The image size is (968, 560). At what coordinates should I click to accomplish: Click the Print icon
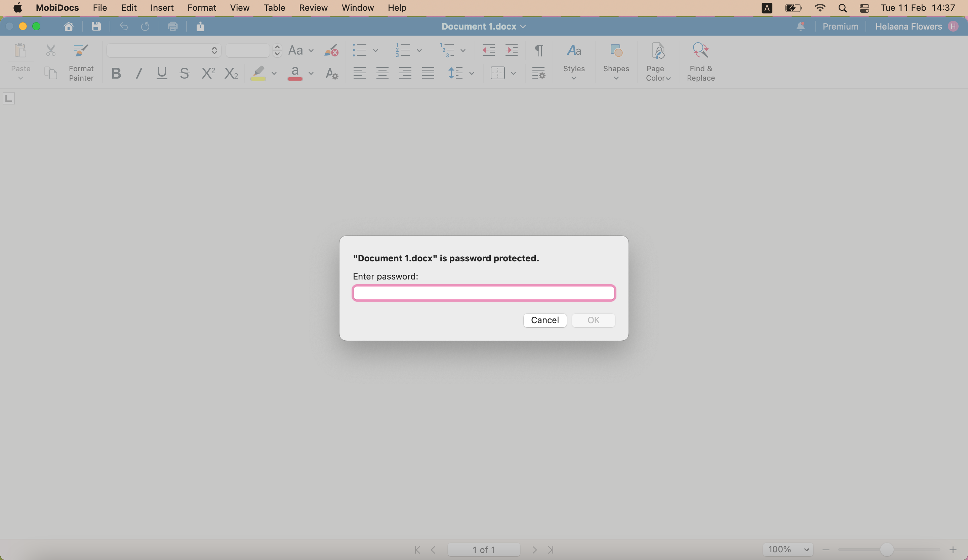click(173, 26)
